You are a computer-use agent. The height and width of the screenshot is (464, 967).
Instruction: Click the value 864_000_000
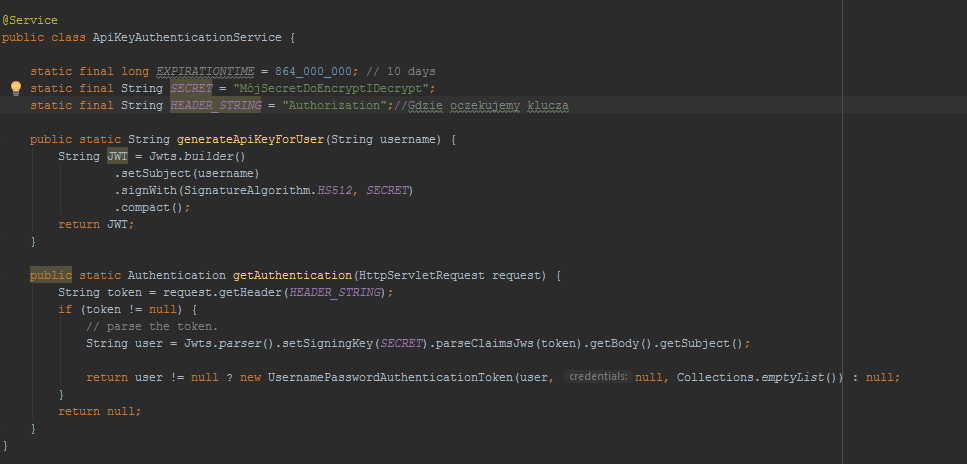[x=313, y=72]
